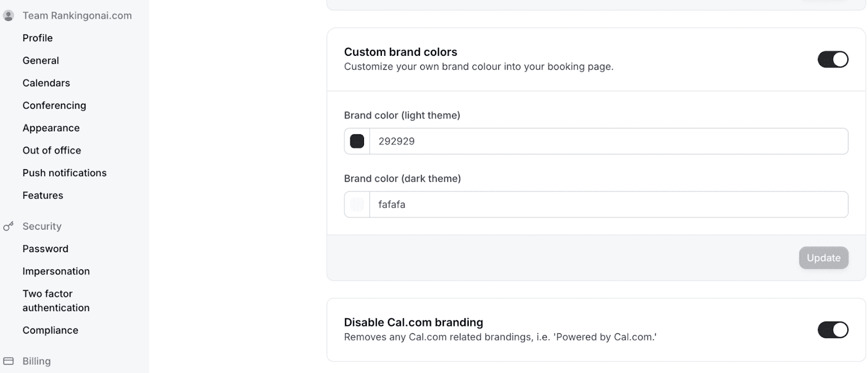Open Push notifications settings
The height and width of the screenshot is (373, 868).
click(x=65, y=172)
